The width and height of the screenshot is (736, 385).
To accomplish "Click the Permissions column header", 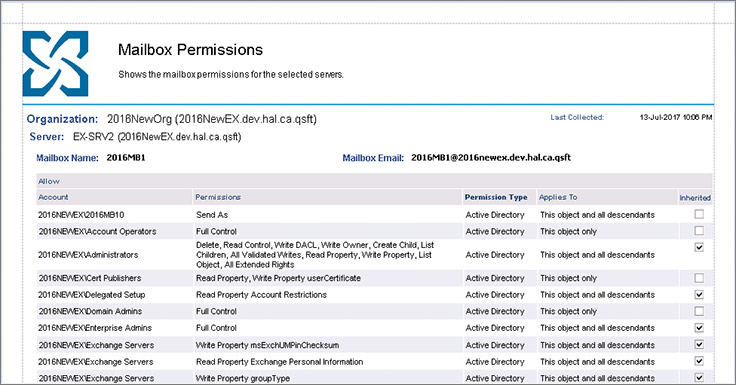I will [x=218, y=197].
